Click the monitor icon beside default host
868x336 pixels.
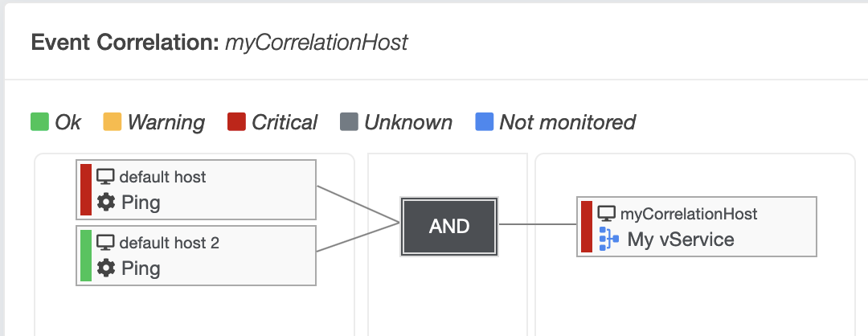[x=105, y=177]
